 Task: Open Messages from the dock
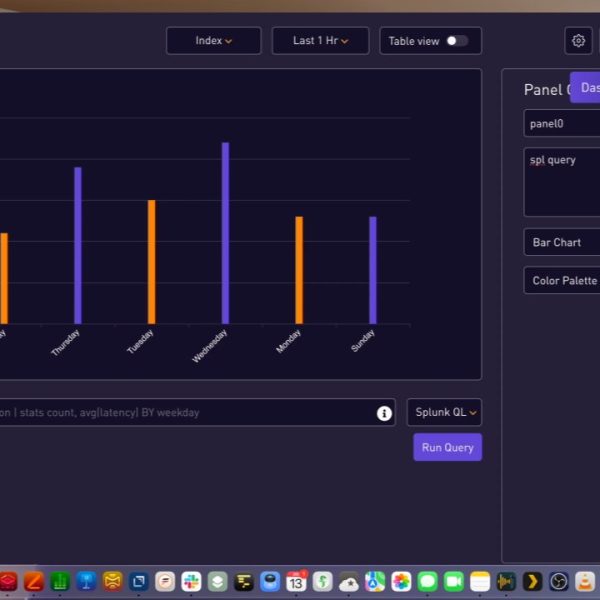(427, 582)
